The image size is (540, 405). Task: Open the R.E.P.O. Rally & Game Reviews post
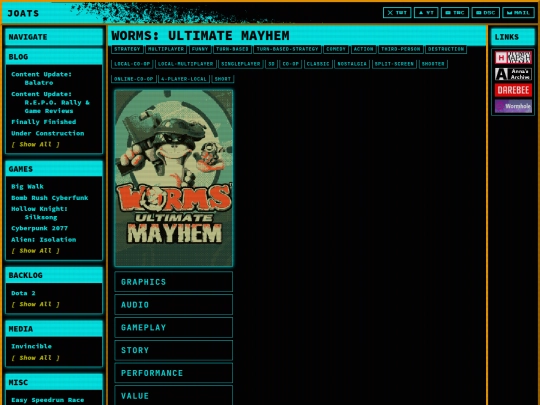click(50, 102)
